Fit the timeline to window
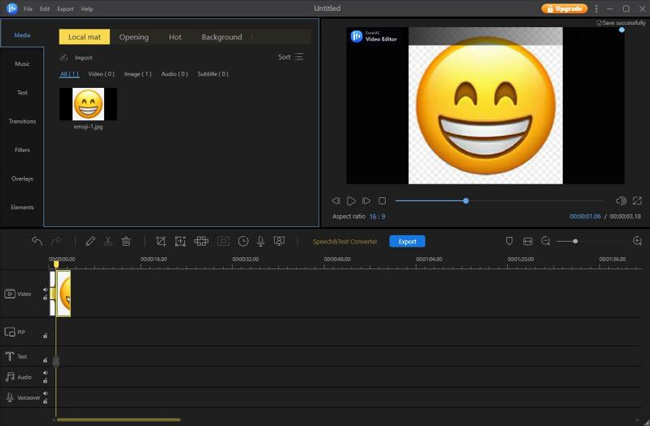This screenshot has width=650, height=426. click(528, 241)
